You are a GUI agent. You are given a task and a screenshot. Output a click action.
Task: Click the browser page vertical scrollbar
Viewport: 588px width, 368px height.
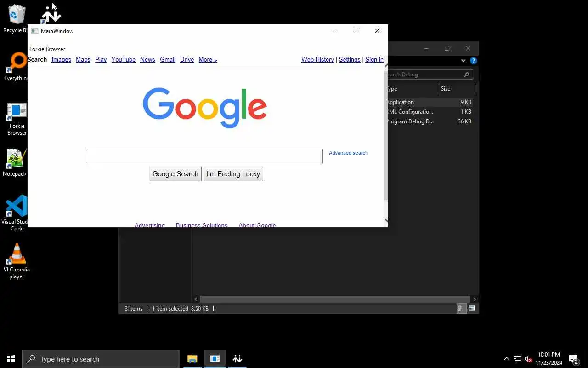click(385, 136)
